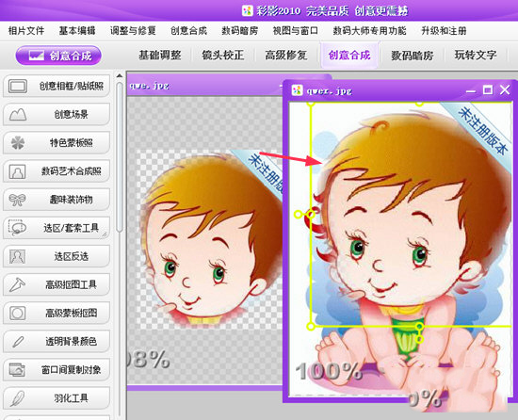Activate the 选区/套索工具 lasso tool

pos(57,228)
